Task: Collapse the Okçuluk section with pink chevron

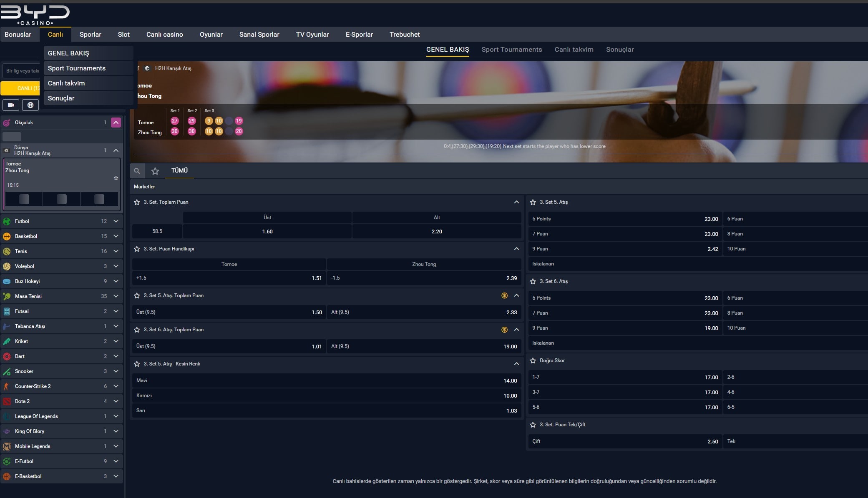Action: tap(116, 123)
